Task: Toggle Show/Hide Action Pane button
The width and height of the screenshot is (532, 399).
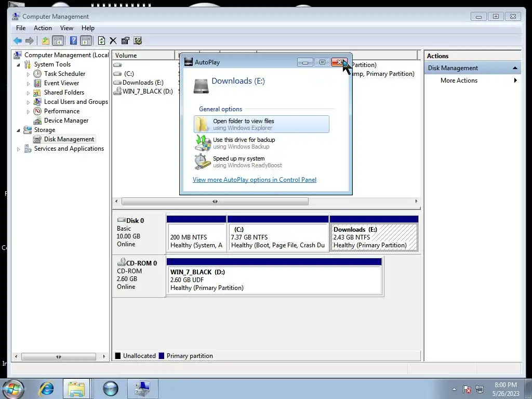Action: coord(86,41)
